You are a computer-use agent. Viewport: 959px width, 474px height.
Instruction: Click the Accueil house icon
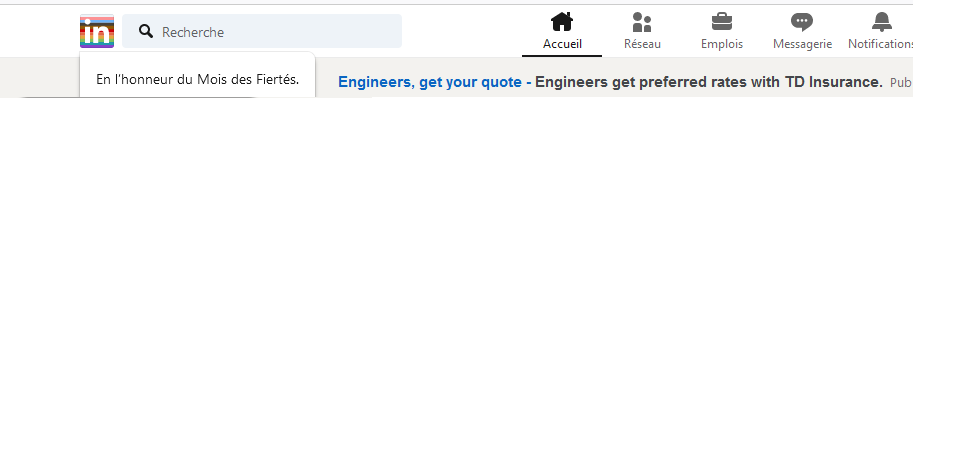(x=562, y=21)
